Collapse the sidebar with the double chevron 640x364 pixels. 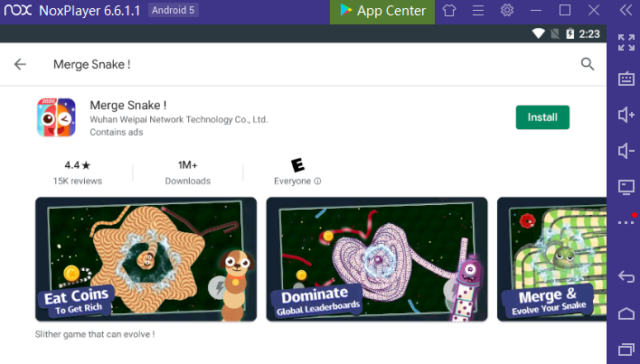[x=626, y=10]
